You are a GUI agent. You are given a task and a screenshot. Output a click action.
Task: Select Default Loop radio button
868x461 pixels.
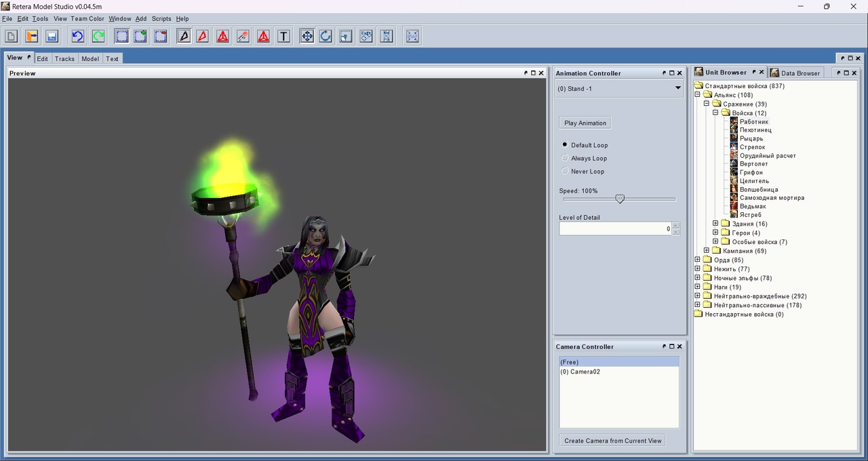565,145
